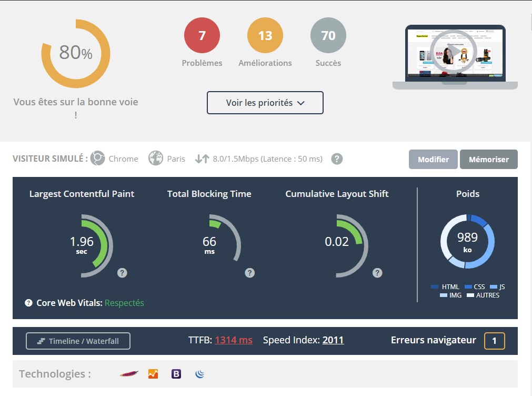Click the Speed Index 2011 link
The height and width of the screenshot is (396, 532).
(333, 340)
